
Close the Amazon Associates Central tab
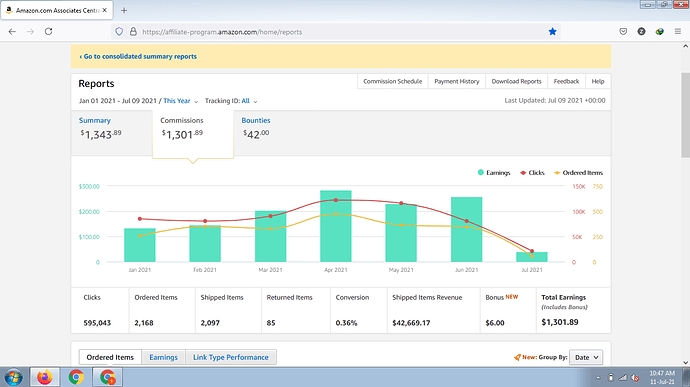[x=105, y=10]
